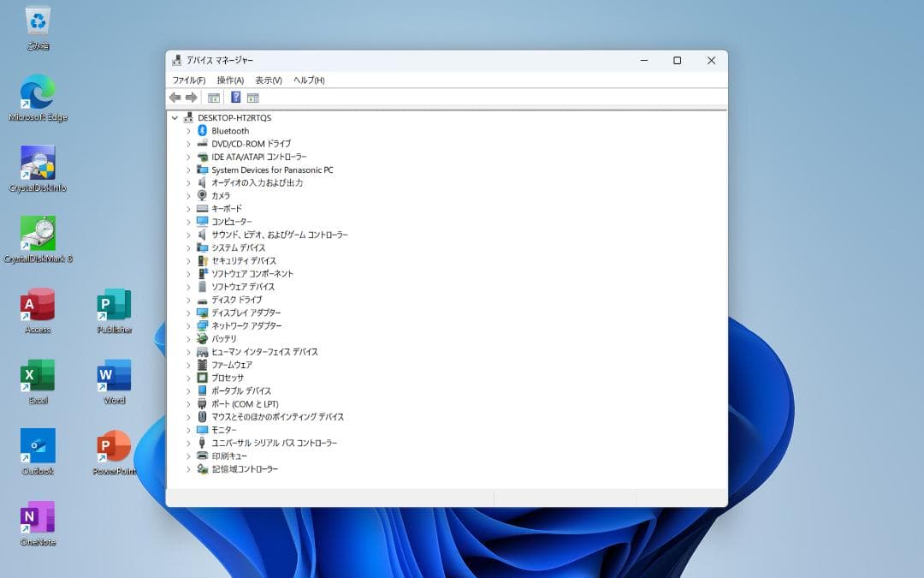Click the scan for hardware changes toolbar icon
This screenshot has width=924, height=578.
[254, 97]
